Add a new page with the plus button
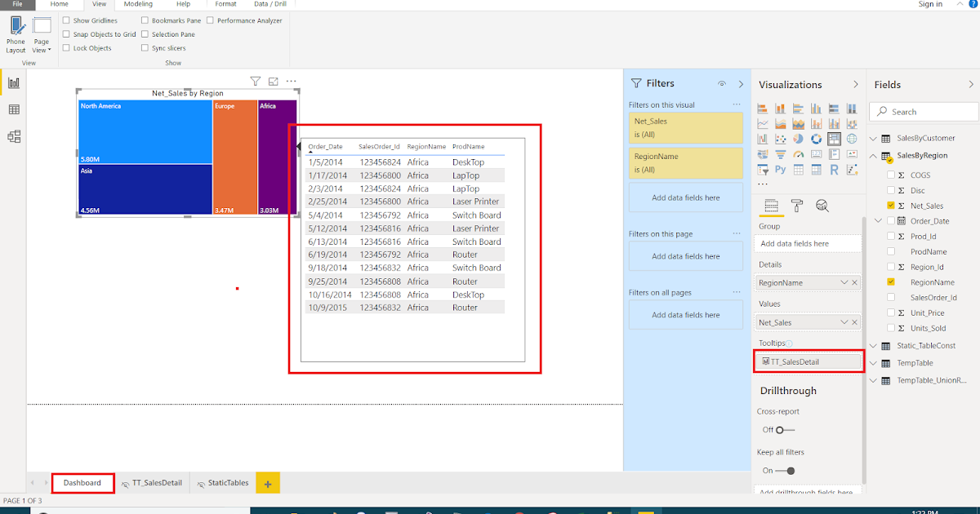This screenshot has width=980, height=514. [x=268, y=482]
